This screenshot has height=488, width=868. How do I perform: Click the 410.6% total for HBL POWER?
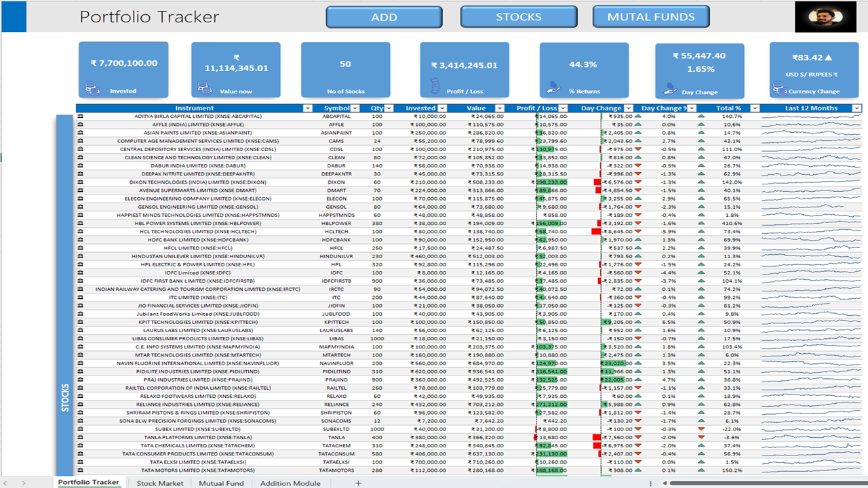[731, 224]
